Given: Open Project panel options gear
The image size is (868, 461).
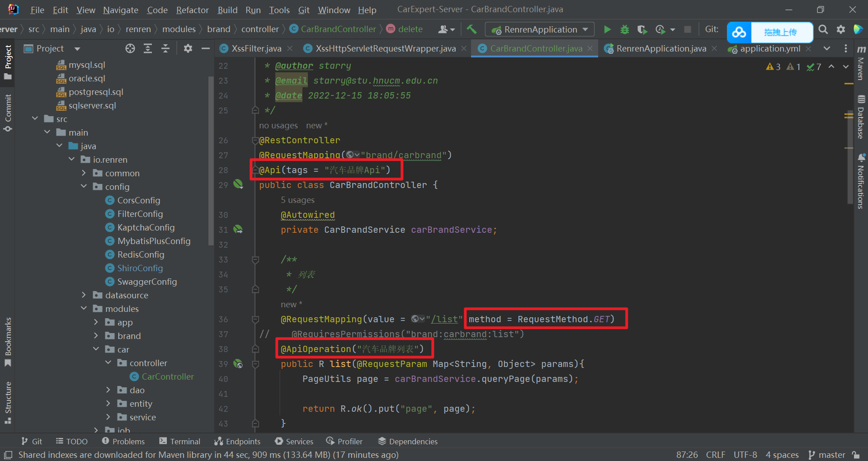Looking at the screenshot, I should pos(188,48).
